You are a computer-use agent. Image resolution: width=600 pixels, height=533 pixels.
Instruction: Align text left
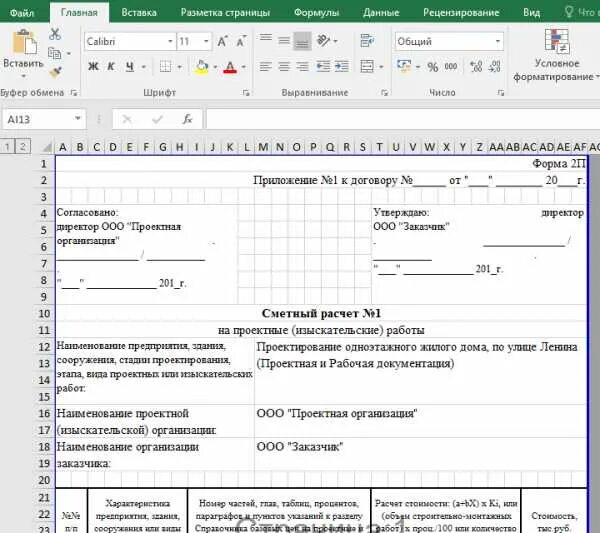tap(266, 67)
